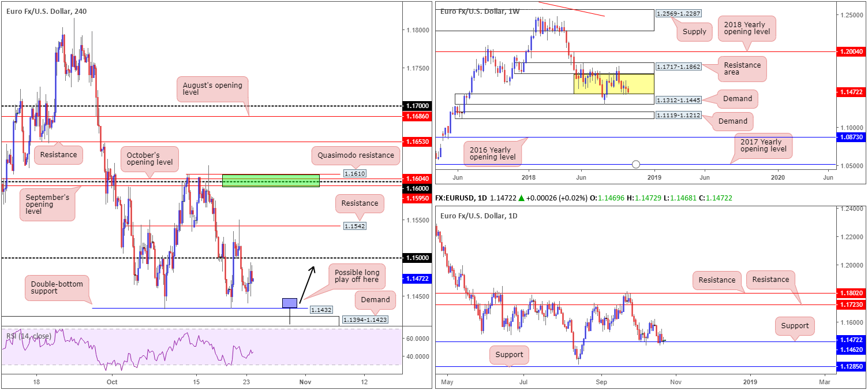The image size is (868, 390).
Task: Select the Demand callout beside 1.1119-1.1212
Action: click(x=732, y=121)
